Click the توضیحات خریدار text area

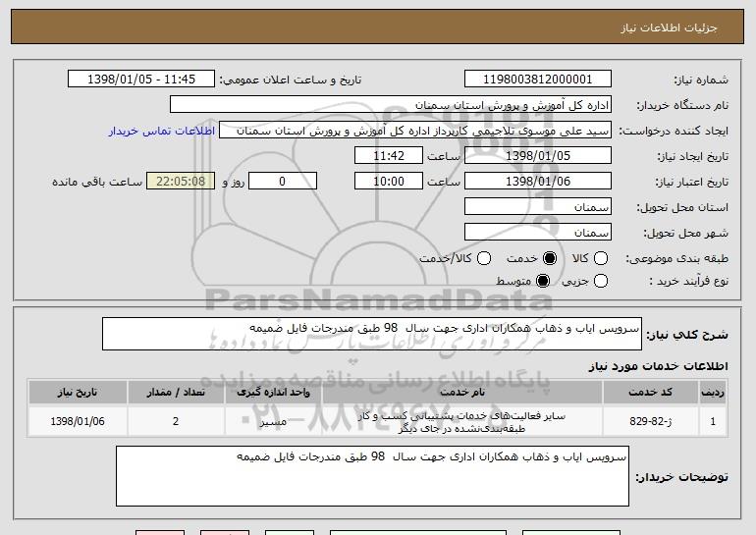[372, 476]
